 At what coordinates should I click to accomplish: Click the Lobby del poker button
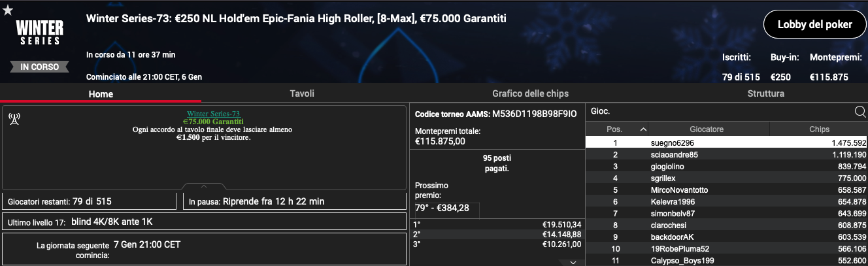click(x=814, y=24)
